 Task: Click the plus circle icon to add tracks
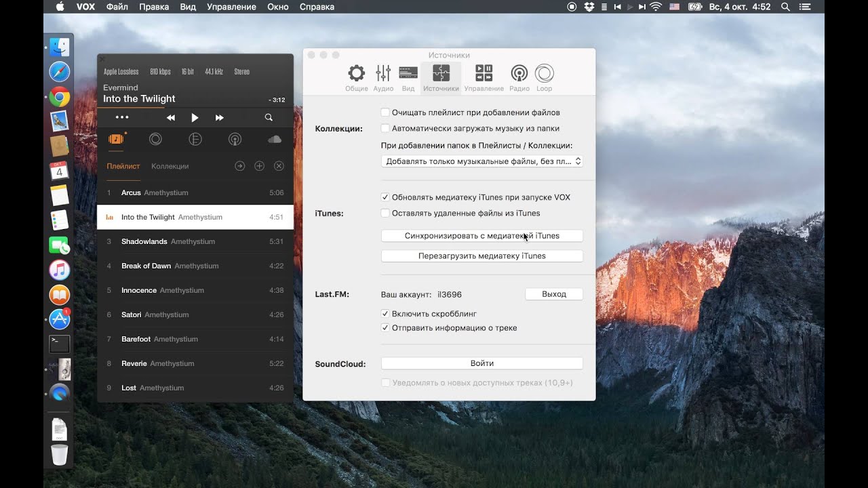click(x=259, y=166)
